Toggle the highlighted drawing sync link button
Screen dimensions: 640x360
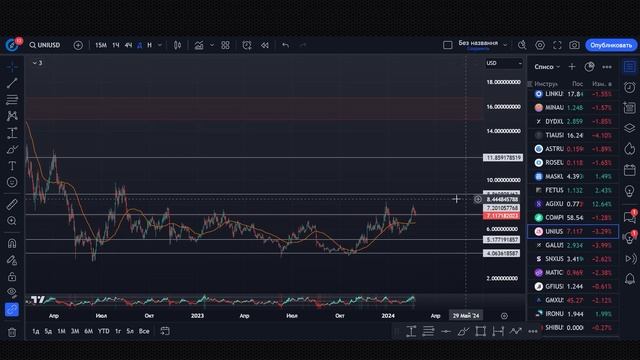[x=12, y=310]
